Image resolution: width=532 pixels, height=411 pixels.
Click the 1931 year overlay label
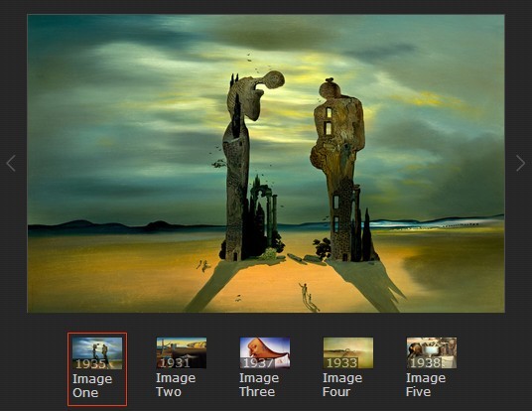[x=175, y=362]
